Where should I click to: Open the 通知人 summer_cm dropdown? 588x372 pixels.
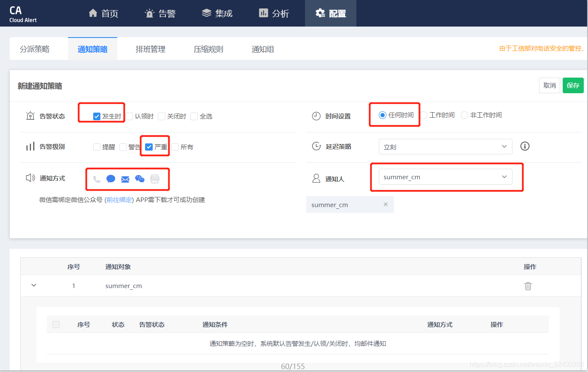pyautogui.click(x=445, y=177)
